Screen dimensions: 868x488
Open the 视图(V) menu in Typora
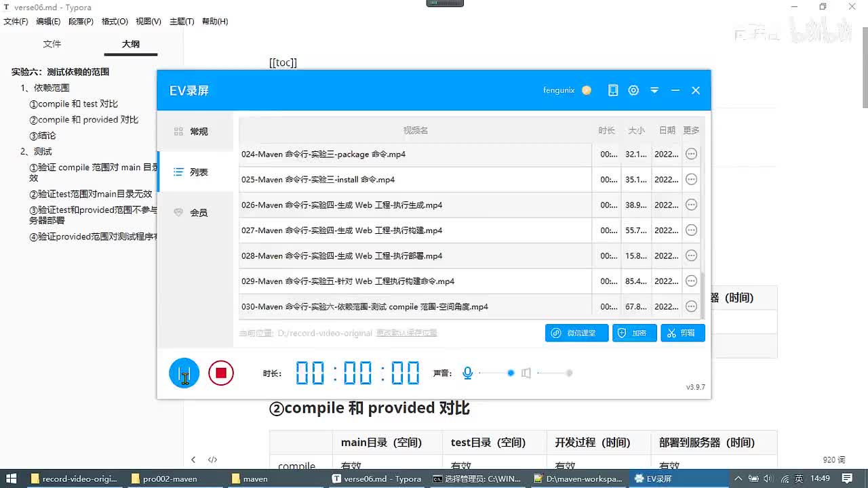tap(149, 22)
